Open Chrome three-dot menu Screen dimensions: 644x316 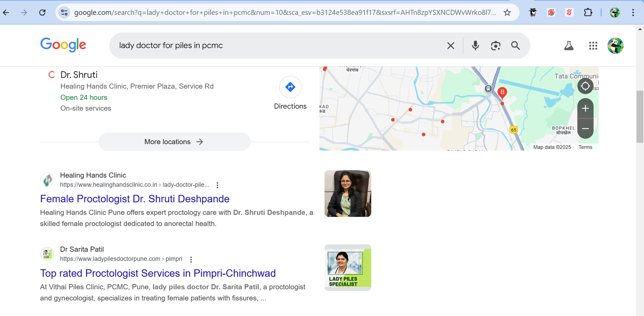pyautogui.click(x=633, y=13)
